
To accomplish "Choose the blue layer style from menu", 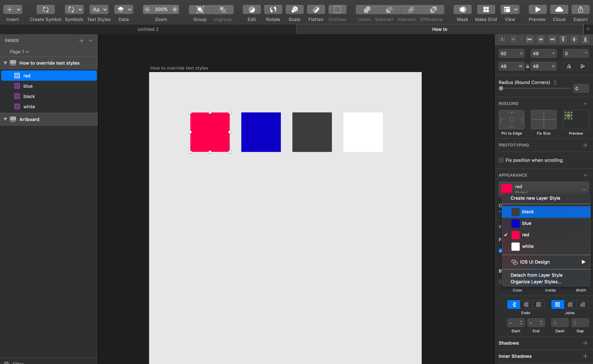I will (526, 223).
